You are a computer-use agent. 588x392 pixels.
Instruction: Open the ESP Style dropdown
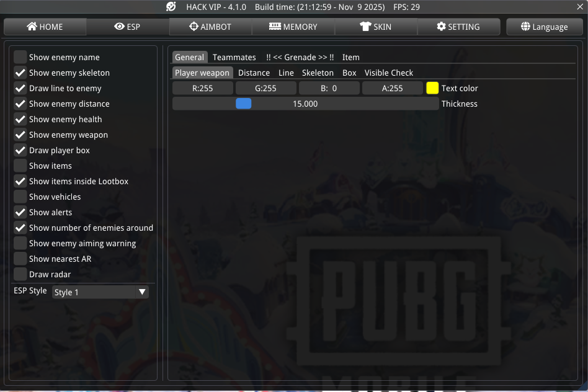(x=100, y=292)
